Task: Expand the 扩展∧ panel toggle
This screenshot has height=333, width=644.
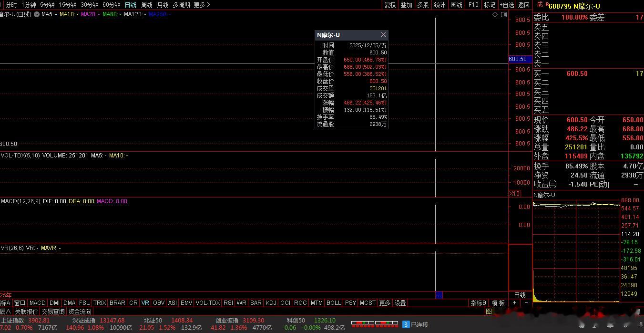Action: tap(5, 312)
